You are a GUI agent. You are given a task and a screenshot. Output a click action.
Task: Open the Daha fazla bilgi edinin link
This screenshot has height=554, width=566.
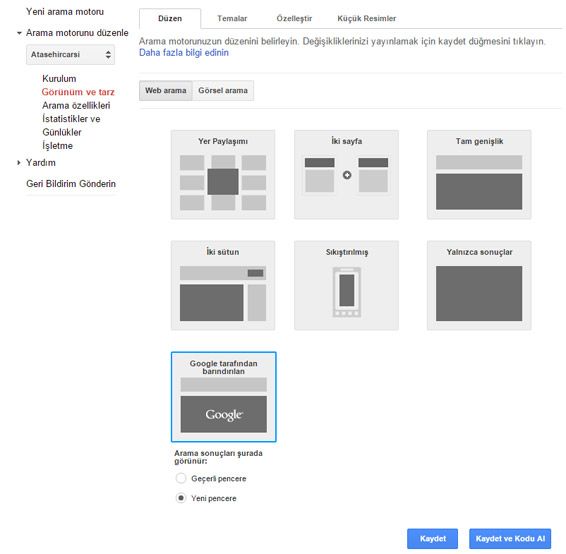pyautogui.click(x=184, y=53)
